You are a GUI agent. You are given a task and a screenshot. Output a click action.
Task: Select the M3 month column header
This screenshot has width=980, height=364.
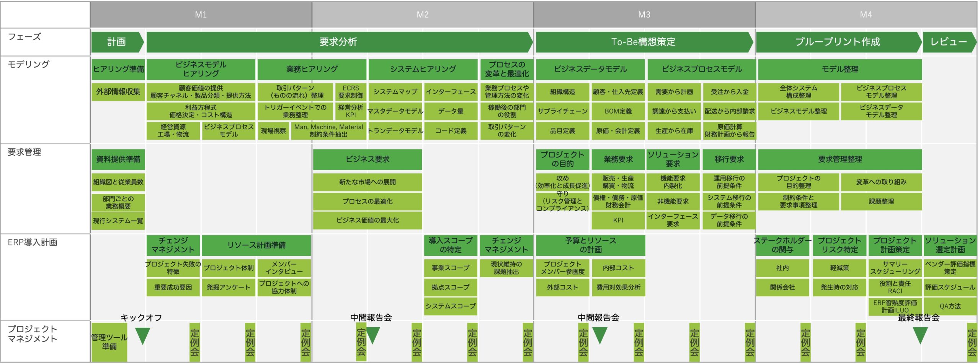coord(644,15)
